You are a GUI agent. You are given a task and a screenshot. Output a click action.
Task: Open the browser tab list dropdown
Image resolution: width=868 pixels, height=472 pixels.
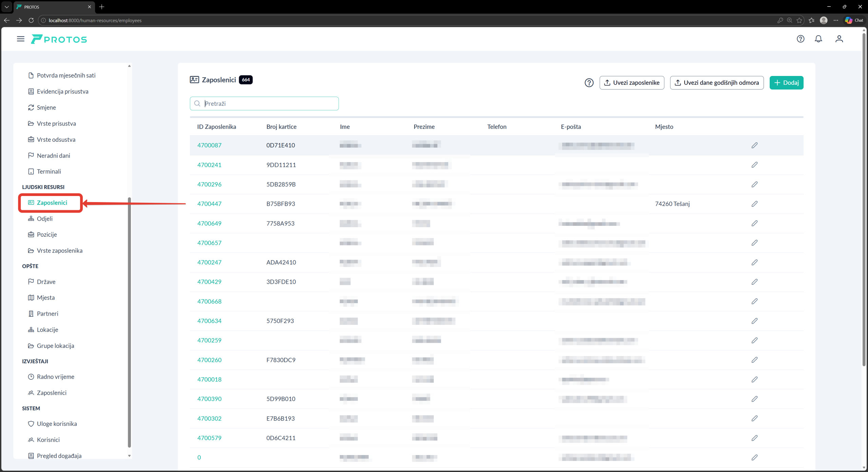click(6, 7)
